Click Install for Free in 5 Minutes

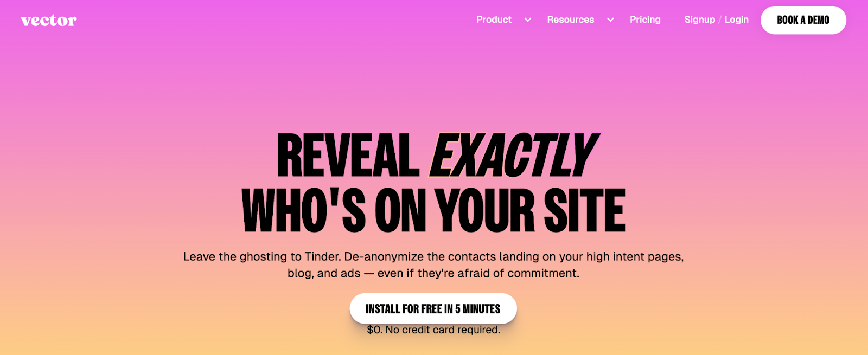pyautogui.click(x=433, y=308)
